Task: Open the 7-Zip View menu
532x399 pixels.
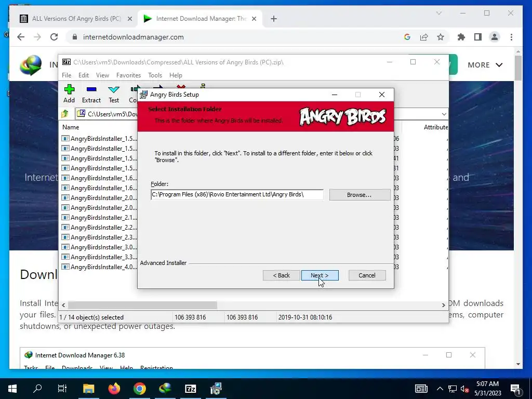Action: click(x=102, y=75)
